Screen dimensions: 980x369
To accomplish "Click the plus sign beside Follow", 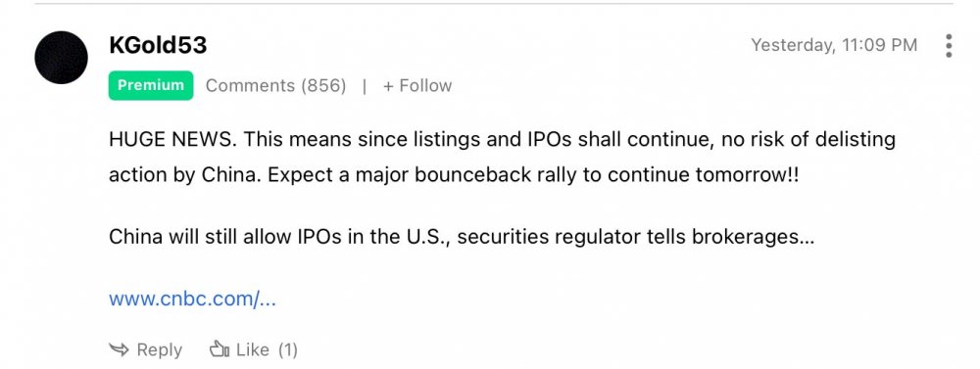I will tap(388, 85).
